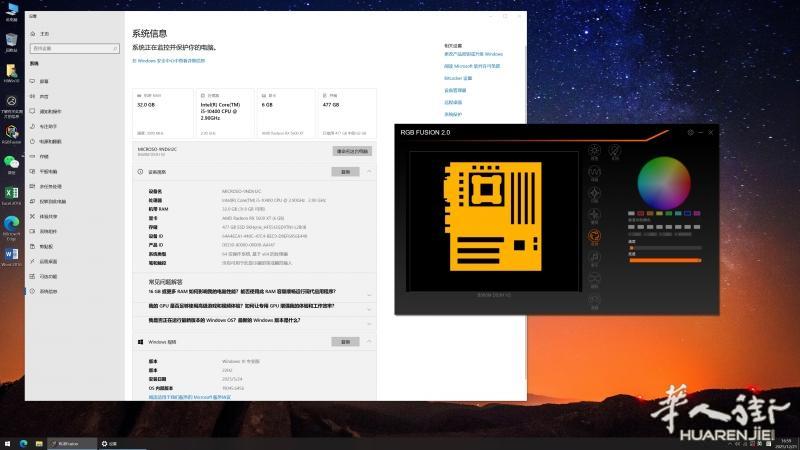
Task: Open the Windows Start menu
Action: [x=7, y=444]
